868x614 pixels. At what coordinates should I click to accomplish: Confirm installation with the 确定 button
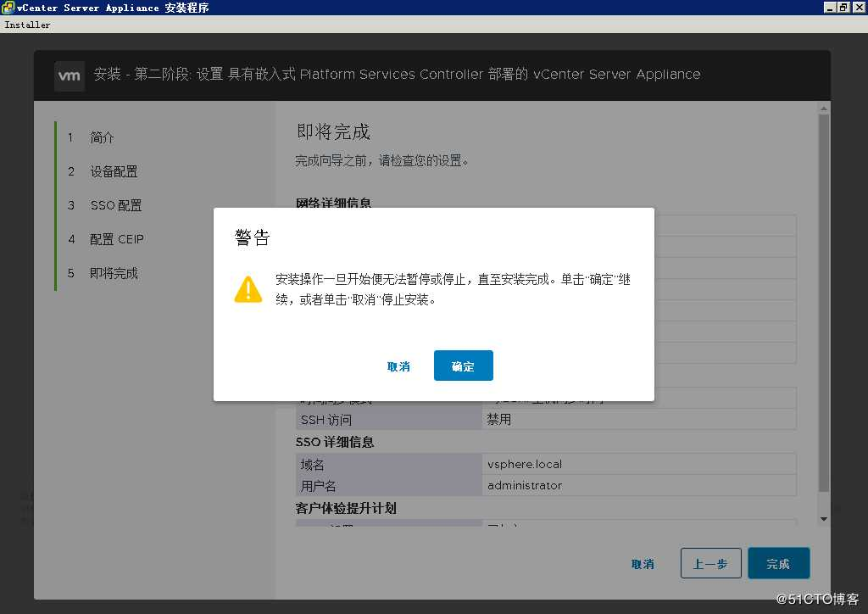pos(464,366)
